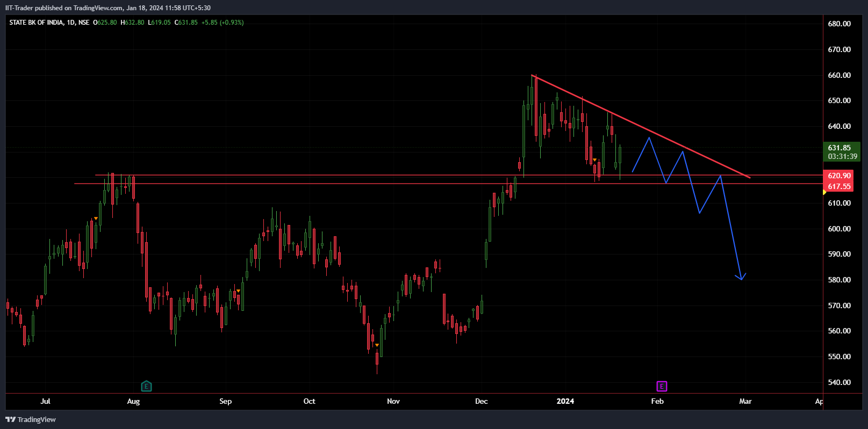This screenshot has height=429, width=868.
Task: Click the 580.00 price axis label
Action: tap(839, 280)
